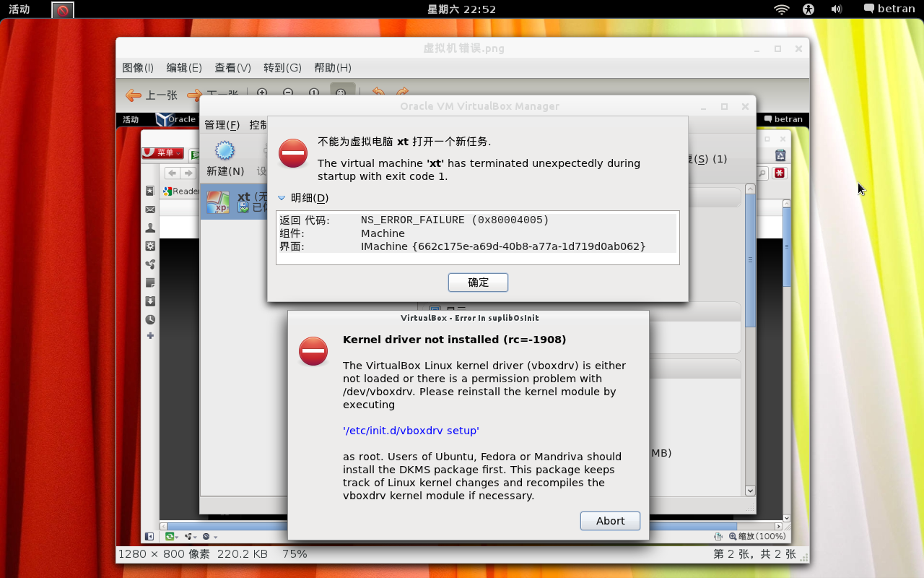Open the betran user menu
This screenshot has width=924, height=578.
tap(889, 9)
